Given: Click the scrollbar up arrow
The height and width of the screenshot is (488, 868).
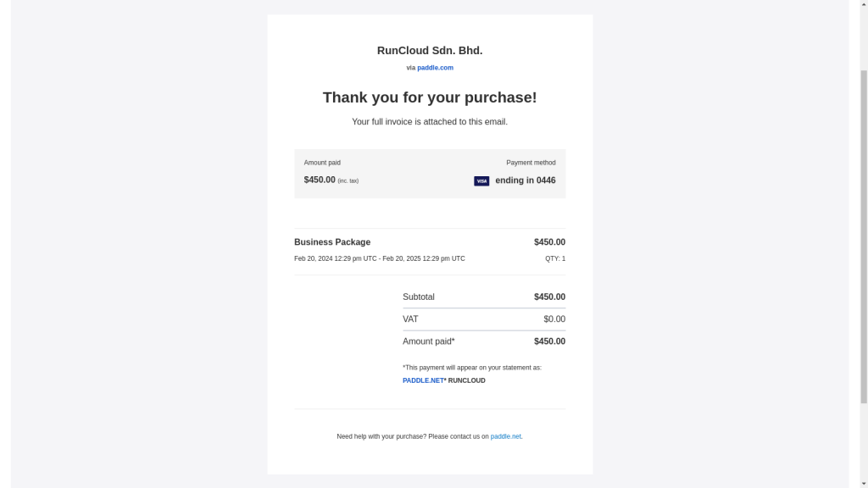Looking at the screenshot, I should pos(864,4).
